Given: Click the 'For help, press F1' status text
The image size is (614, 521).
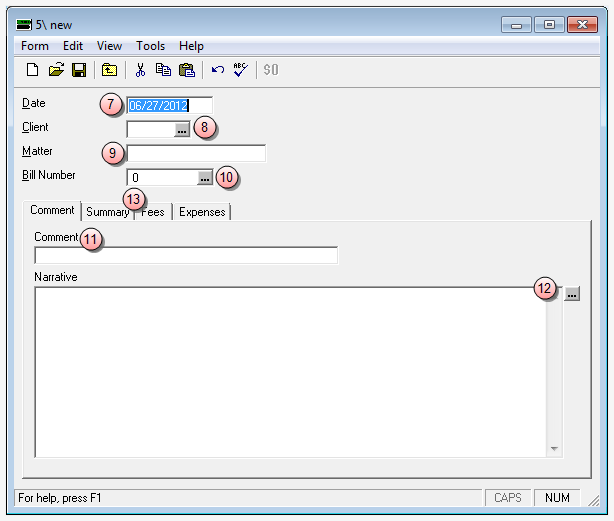Looking at the screenshot, I should click(60, 498).
